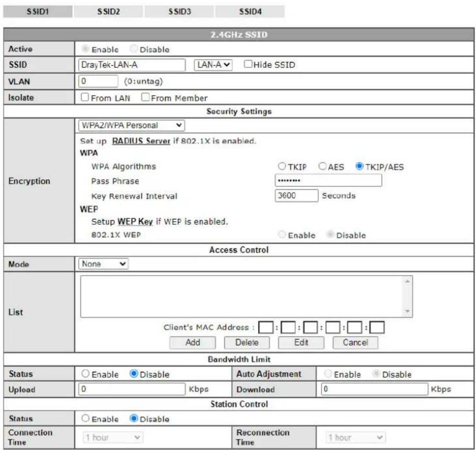Viewport: 476px width, 450px height.
Task: Enable the Bandwidth Limit status
Action: (x=85, y=373)
